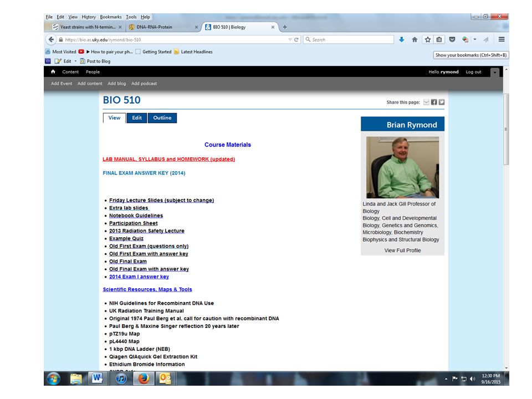Open FINAL EXAM ANSWER KEY (2014)
The image size is (532, 399).
click(144, 173)
